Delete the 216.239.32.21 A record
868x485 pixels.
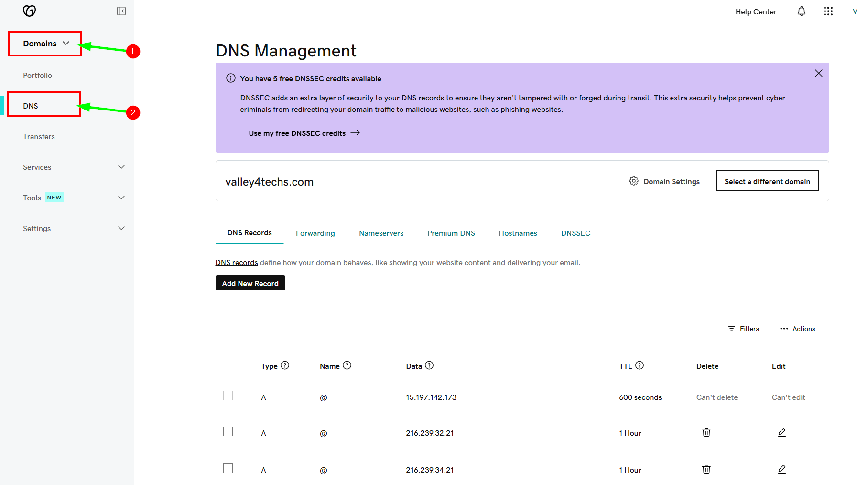[706, 432]
